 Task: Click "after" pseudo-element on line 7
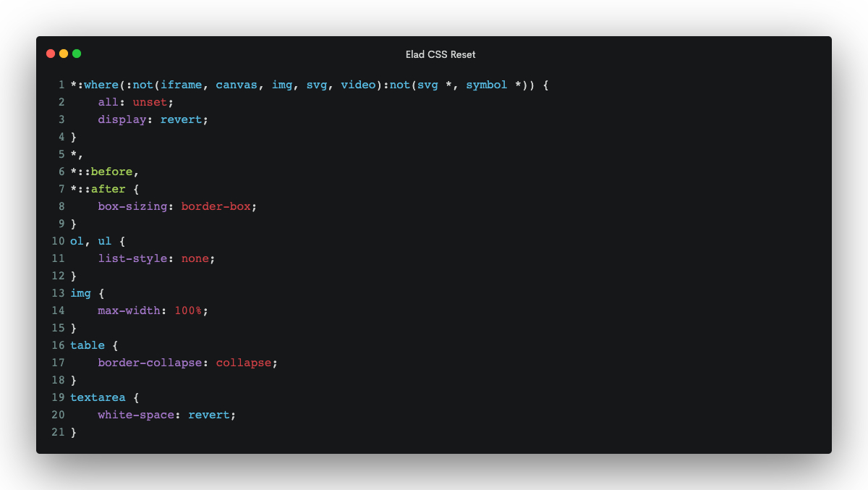click(109, 189)
